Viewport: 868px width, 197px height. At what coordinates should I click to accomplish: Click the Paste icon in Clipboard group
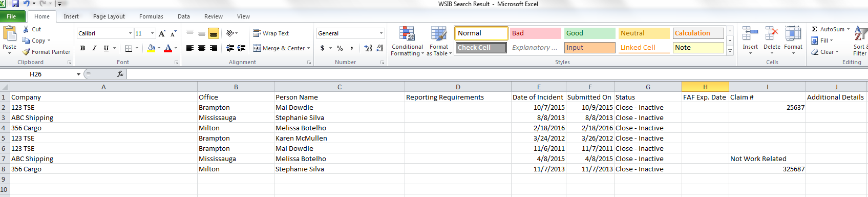(x=10, y=33)
